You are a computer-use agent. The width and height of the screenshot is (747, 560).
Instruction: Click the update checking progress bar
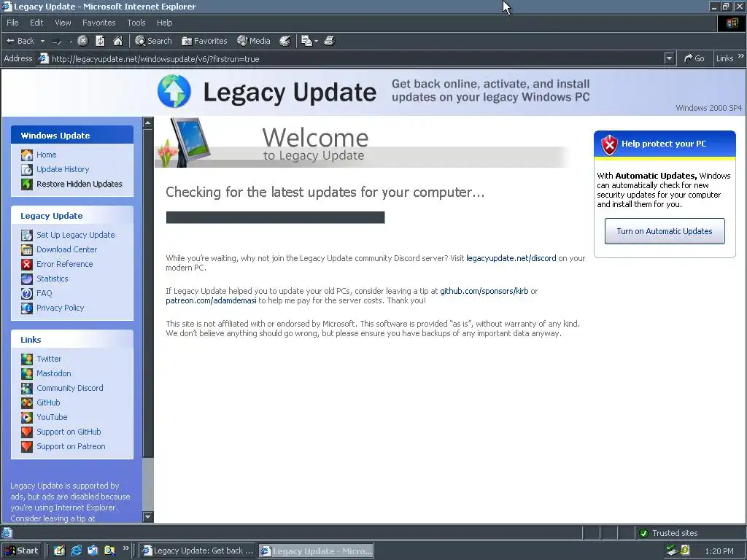[x=275, y=217]
